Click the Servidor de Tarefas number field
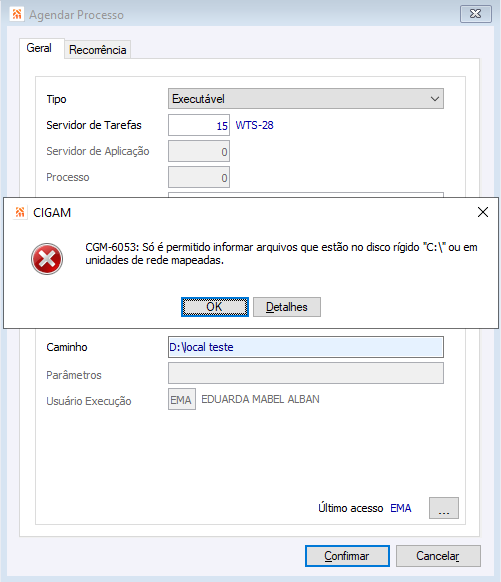The image size is (501, 582). coord(199,125)
